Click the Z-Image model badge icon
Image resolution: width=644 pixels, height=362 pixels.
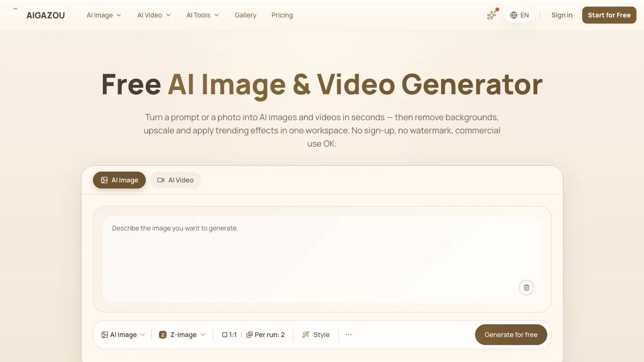point(163,335)
